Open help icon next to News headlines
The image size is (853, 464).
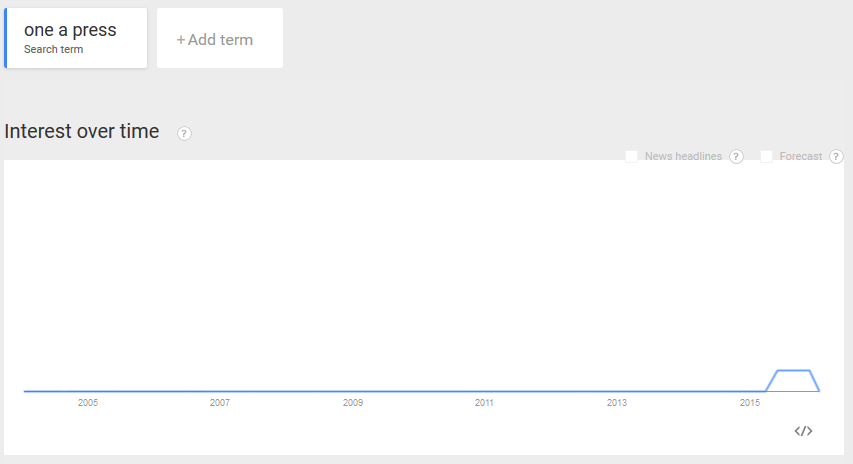click(736, 157)
